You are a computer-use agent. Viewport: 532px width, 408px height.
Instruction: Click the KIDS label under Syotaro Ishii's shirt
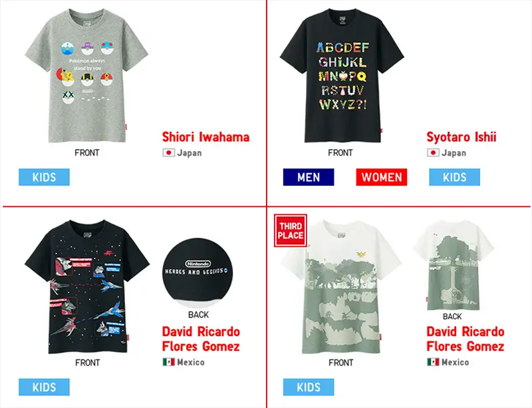click(454, 177)
